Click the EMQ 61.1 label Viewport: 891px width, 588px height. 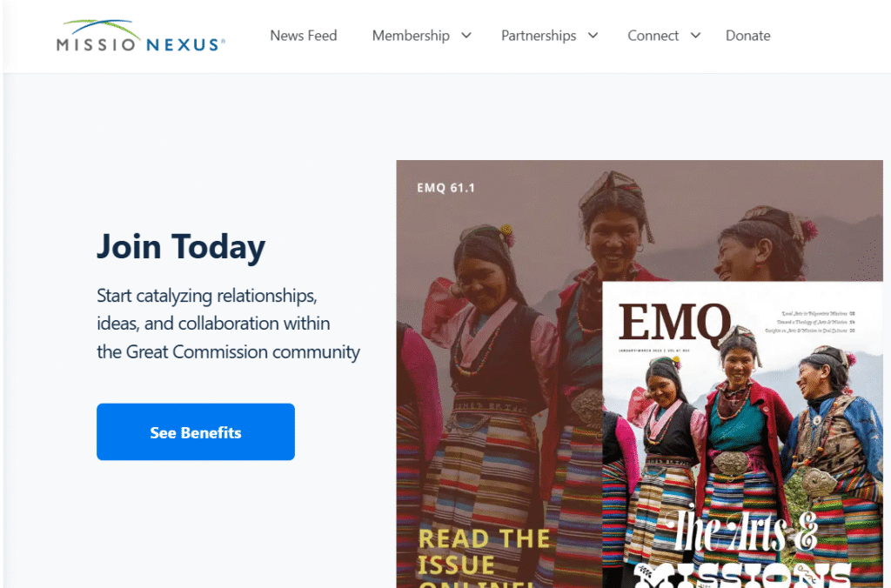(x=445, y=188)
